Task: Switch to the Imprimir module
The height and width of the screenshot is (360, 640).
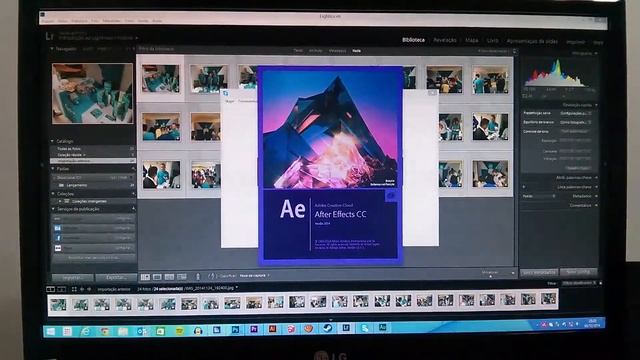Action: pos(575,42)
